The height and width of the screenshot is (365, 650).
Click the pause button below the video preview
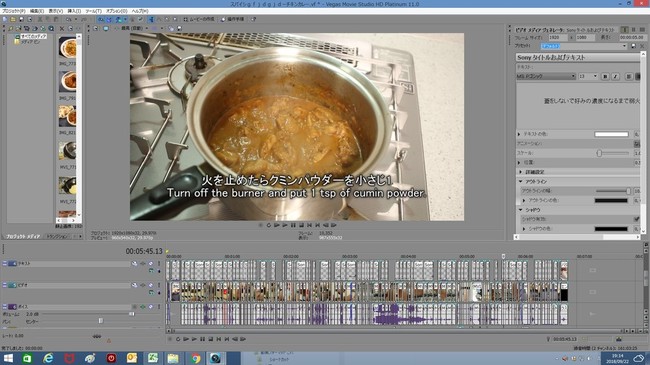(x=293, y=225)
